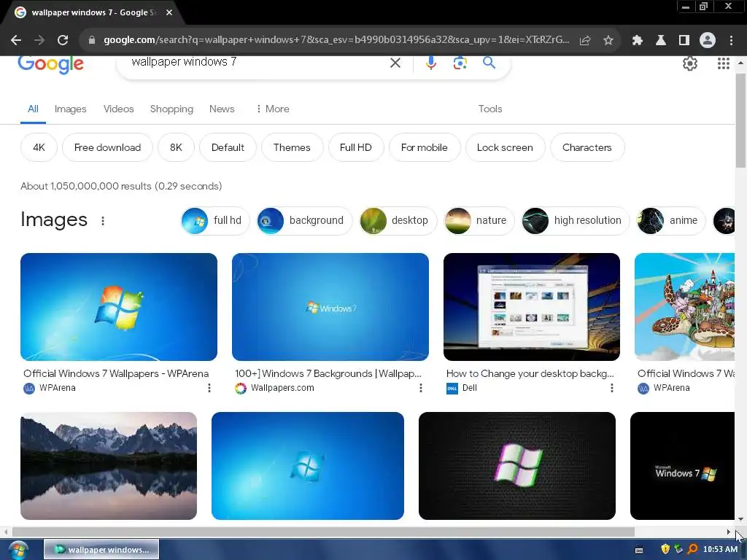Filter by the 4K chip

click(x=39, y=147)
